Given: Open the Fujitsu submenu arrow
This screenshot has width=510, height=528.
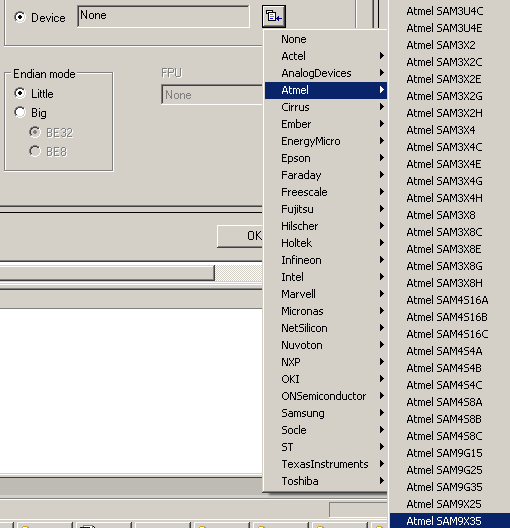Looking at the screenshot, I should (381, 209).
